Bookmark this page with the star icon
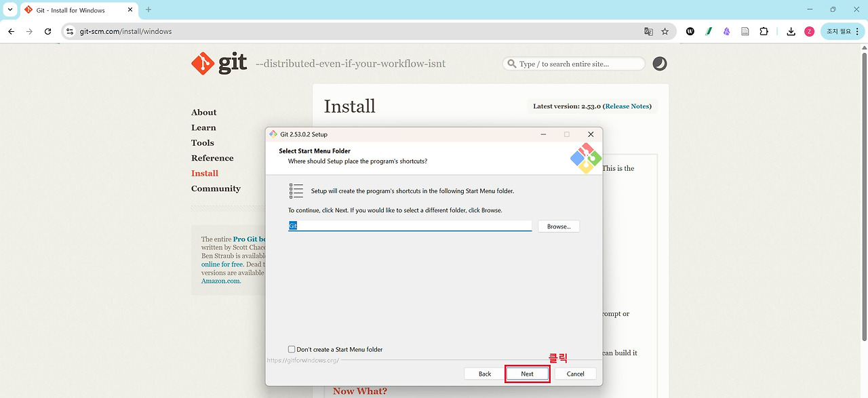This screenshot has width=868, height=398. (665, 31)
